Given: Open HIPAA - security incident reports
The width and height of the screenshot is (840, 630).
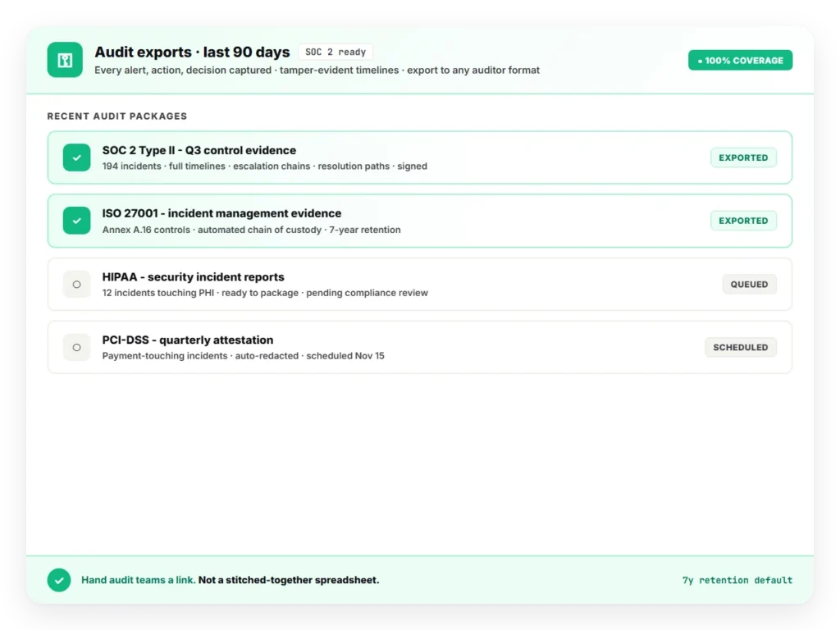Looking at the screenshot, I should 194,277.
